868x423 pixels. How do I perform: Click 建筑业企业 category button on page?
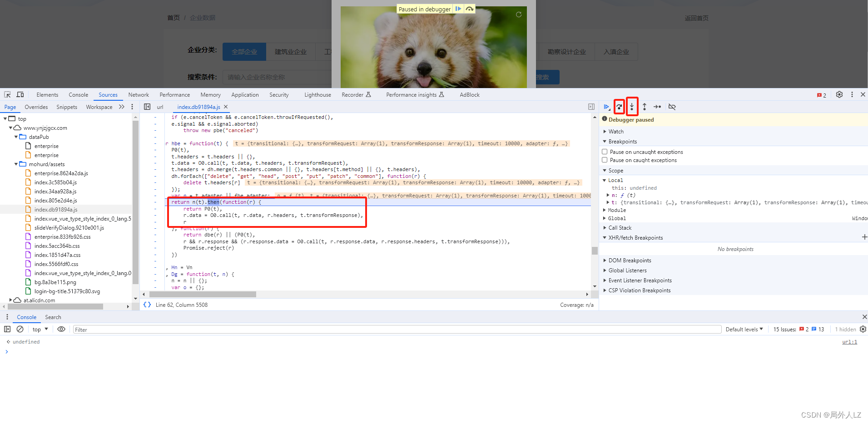[x=291, y=52]
